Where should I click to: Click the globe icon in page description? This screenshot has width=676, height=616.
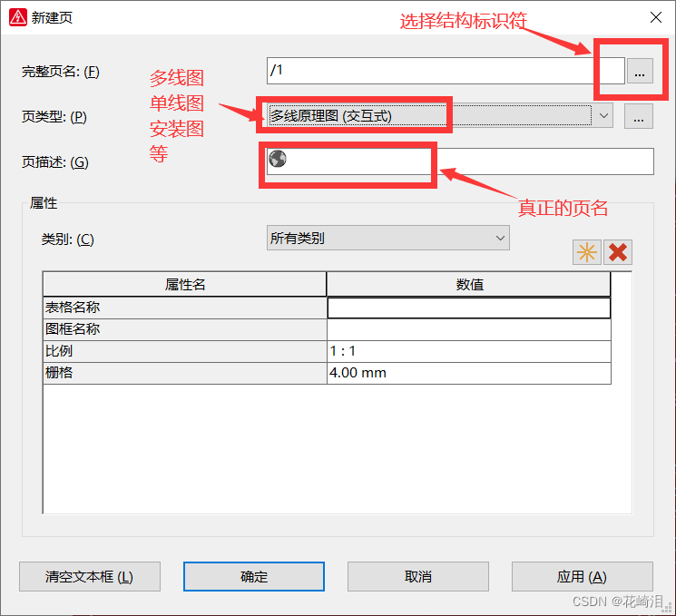pos(278,159)
